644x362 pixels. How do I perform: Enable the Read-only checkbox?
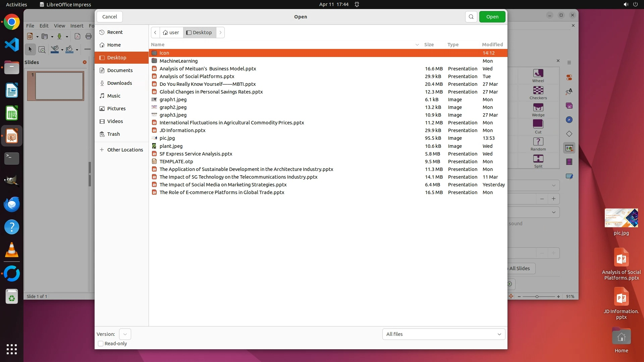point(101,344)
